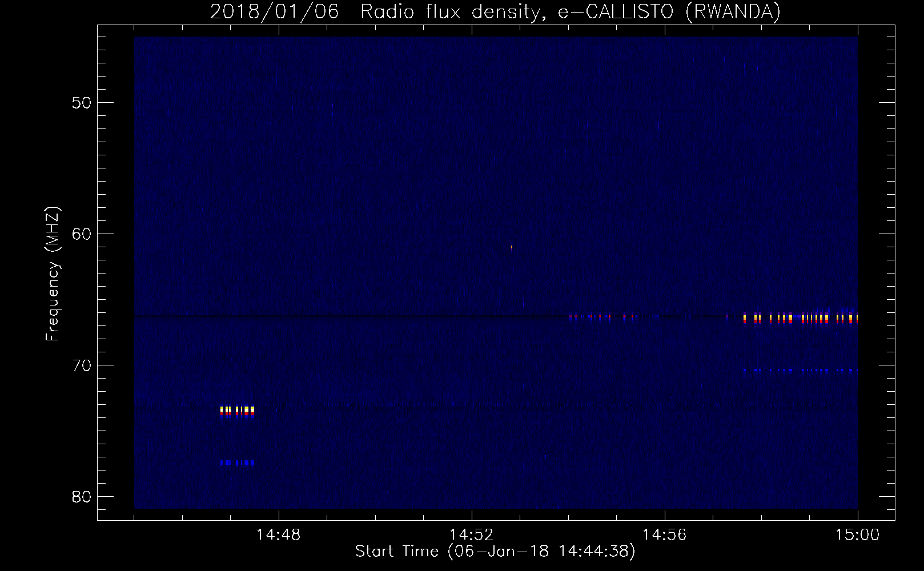Click the 60 MHz frequency tick label

82,234
